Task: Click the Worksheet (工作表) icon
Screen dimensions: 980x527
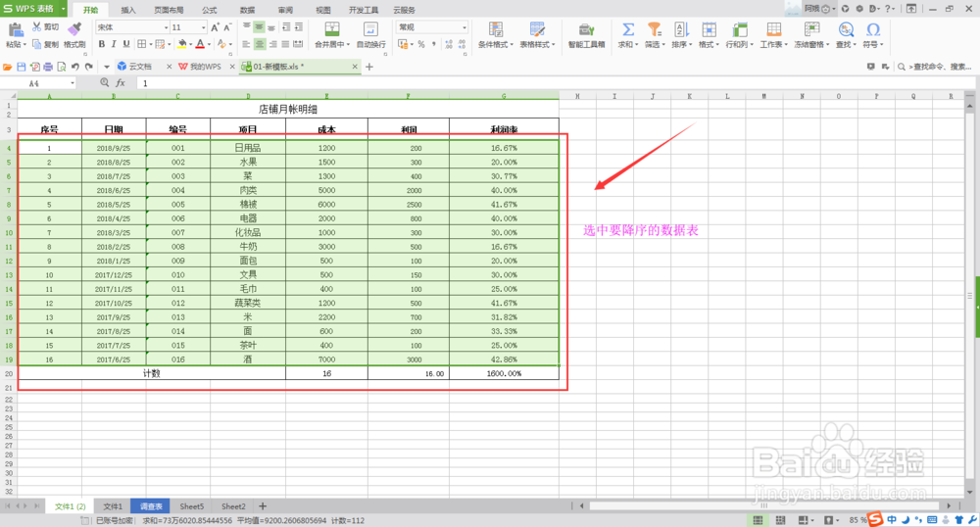Action: click(774, 29)
